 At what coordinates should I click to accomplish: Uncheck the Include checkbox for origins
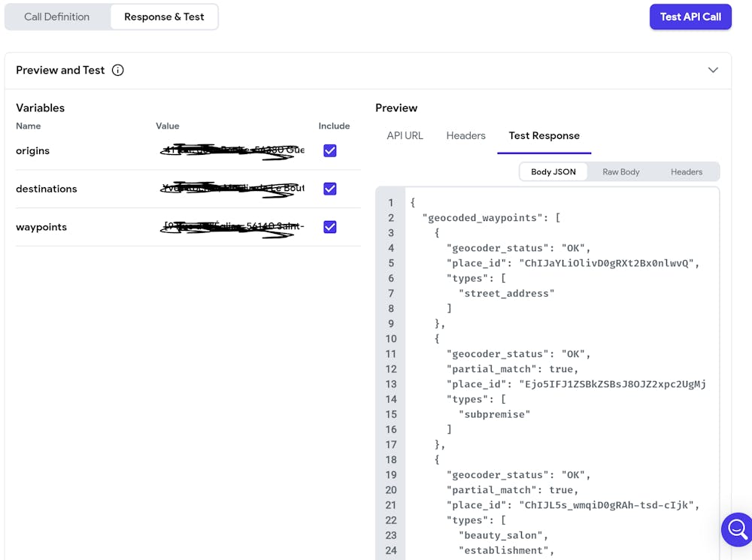point(330,150)
